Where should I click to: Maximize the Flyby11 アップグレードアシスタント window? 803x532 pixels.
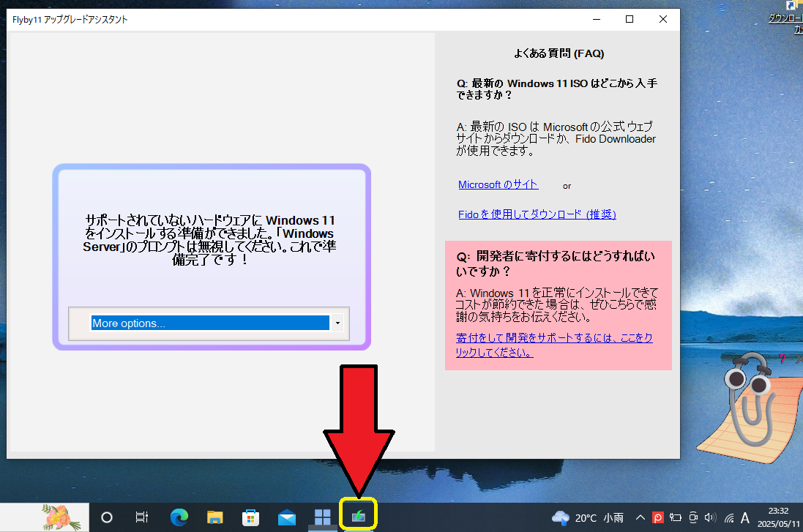point(630,20)
